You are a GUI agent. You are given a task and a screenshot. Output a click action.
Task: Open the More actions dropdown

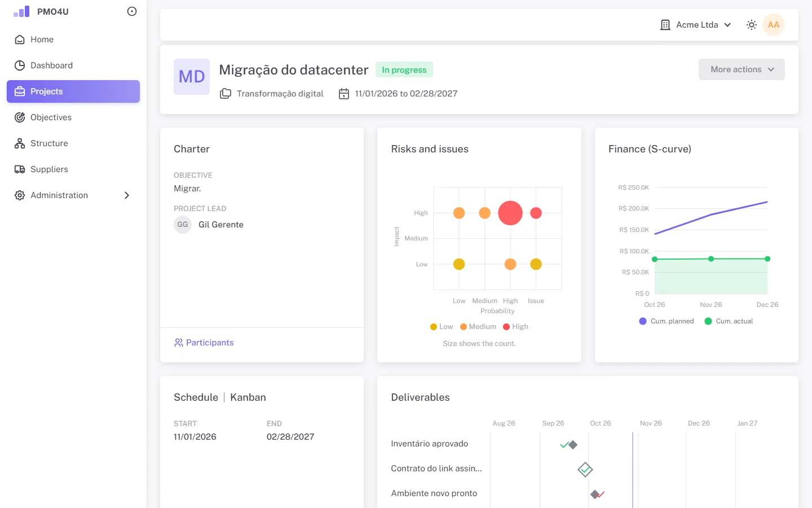pyautogui.click(x=742, y=69)
